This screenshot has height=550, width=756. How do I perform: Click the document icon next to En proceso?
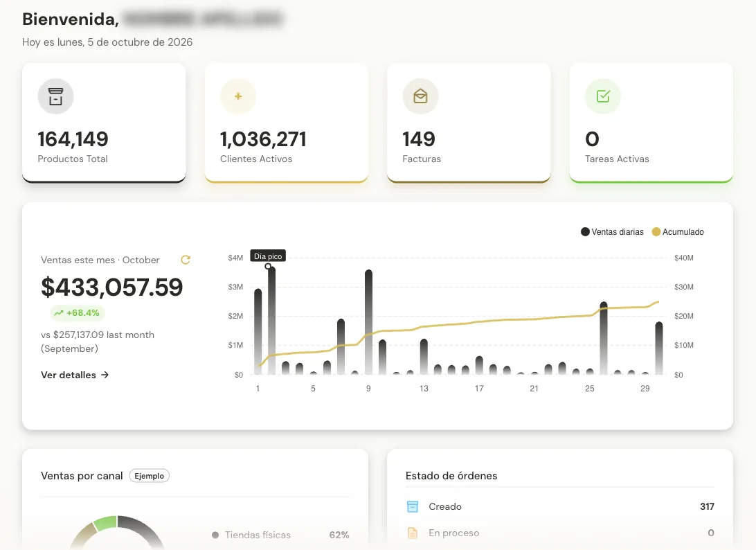tap(413, 533)
